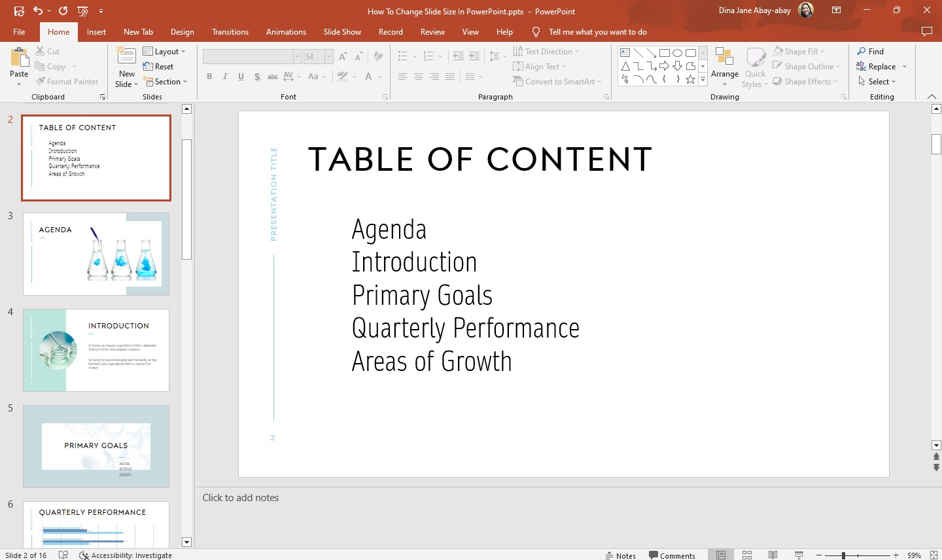Switch to the Design tab
The width and height of the screenshot is (942, 560).
pos(182,31)
